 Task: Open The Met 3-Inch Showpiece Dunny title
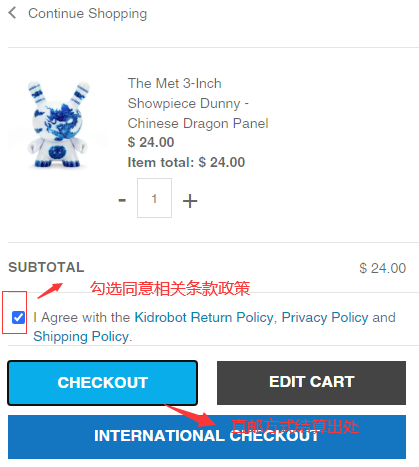[198, 103]
